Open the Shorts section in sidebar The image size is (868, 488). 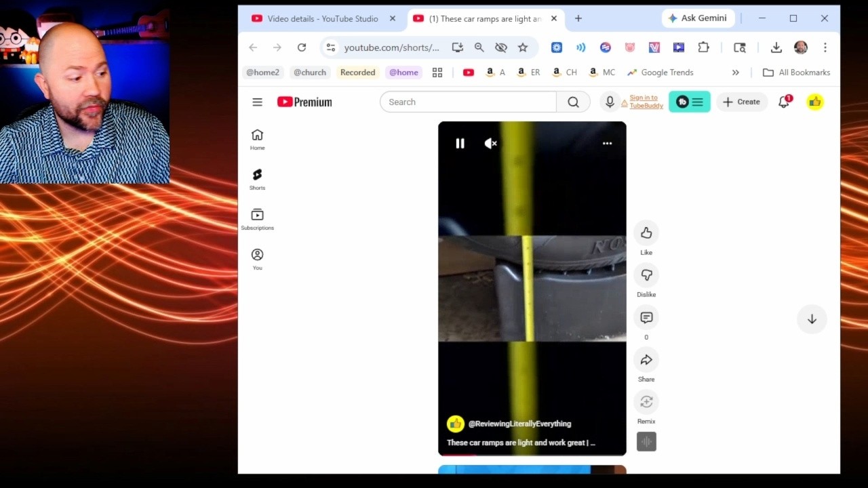[x=257, y=178]
